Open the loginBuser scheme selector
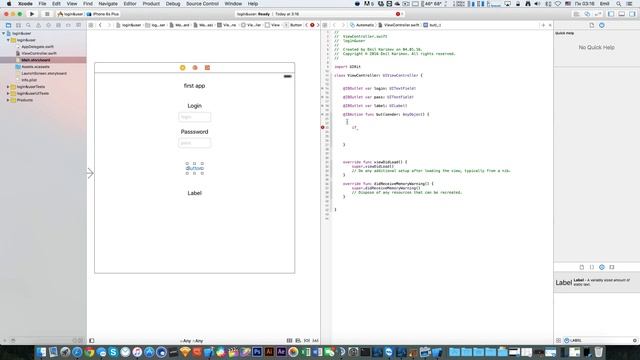Image resolution: width=640 pixels, height=360 pixels. tap(70, 14)
